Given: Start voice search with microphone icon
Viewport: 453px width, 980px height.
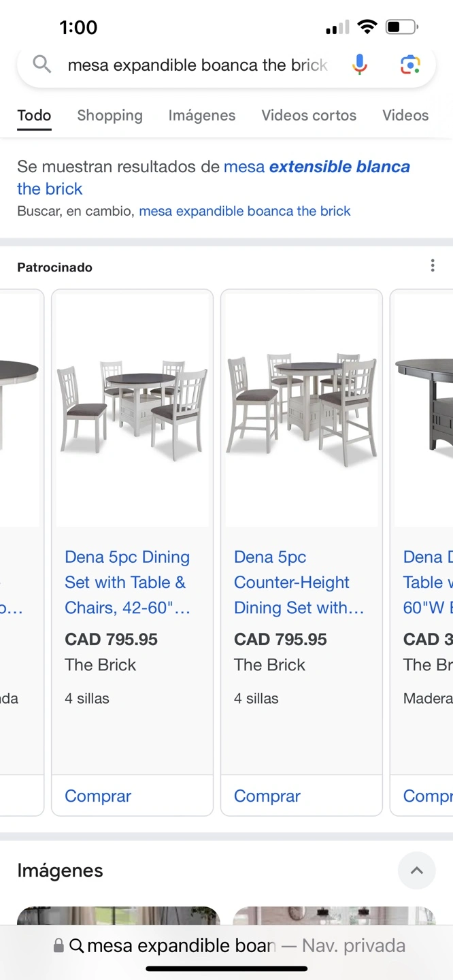Looking at the screenshot, I should [x=360, y=65].
